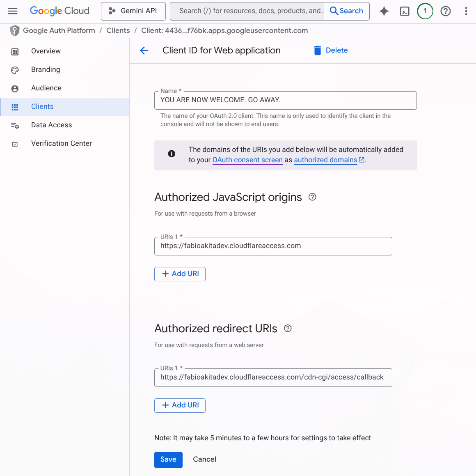Edit the client Name field
476x476 pixels.
coord(285,100)
